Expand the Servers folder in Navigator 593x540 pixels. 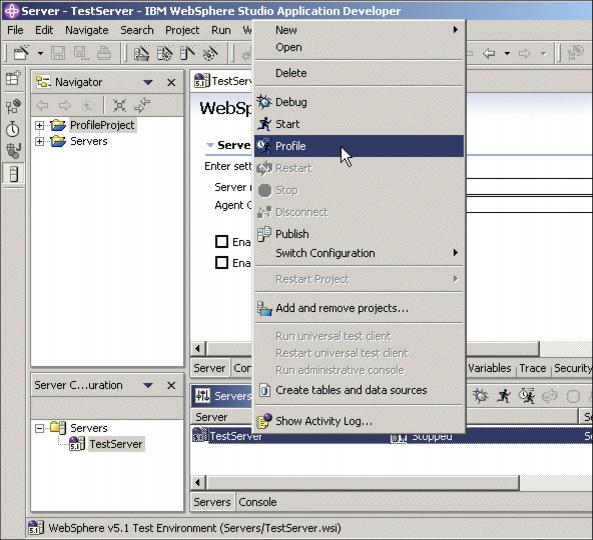point(39,141)
